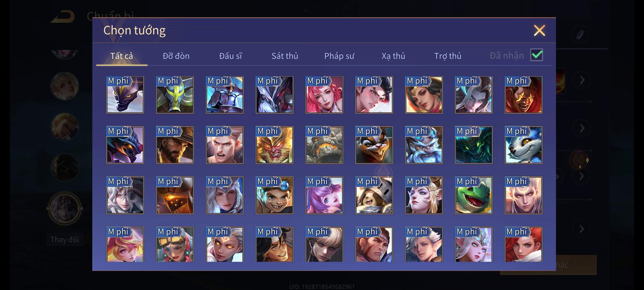Select the pink-haired girl hero in the top row
Viewport: 644px width, 290px height.
(x=324, y=95)
